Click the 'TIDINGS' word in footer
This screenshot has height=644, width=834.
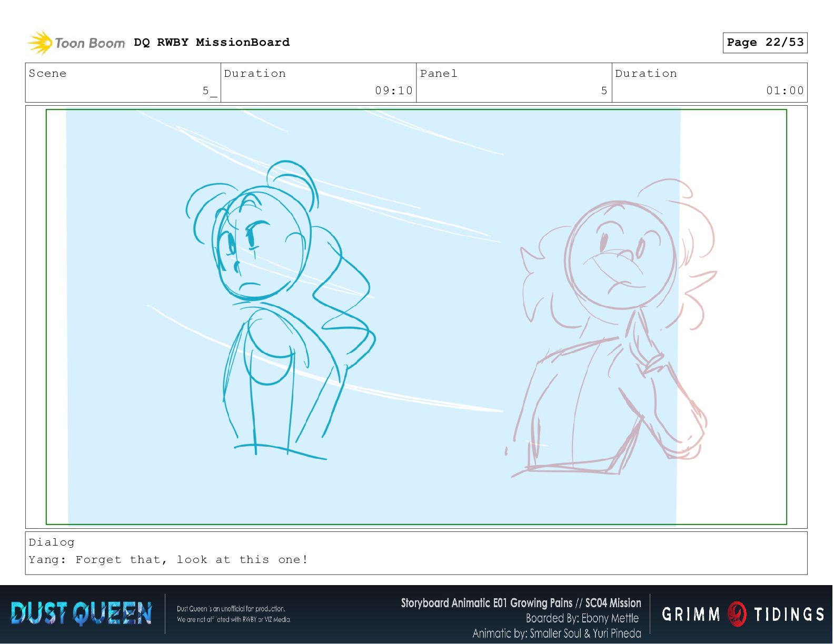(789, 614)
